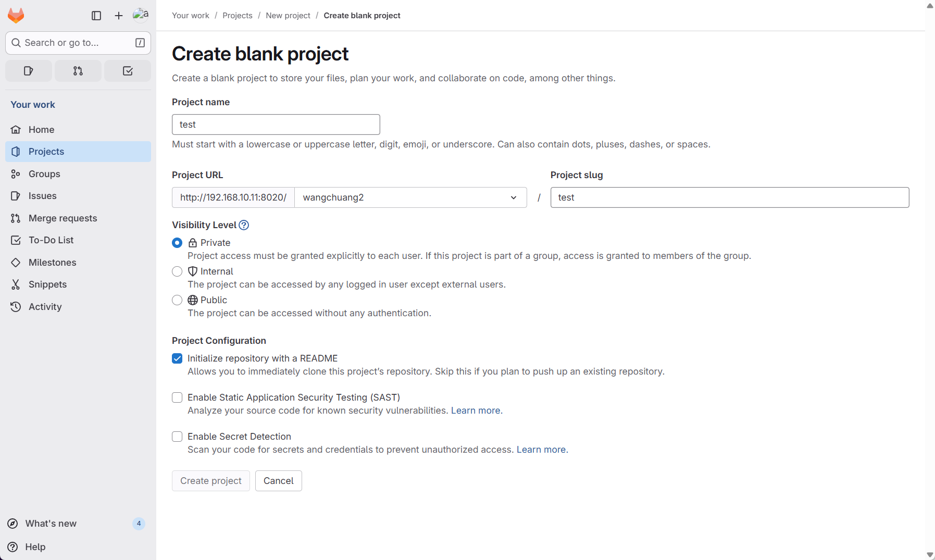Open merge requests shortcut icon
Image resolution: width=935 pixels, height=560 pixels.
[x=78, y=71]
